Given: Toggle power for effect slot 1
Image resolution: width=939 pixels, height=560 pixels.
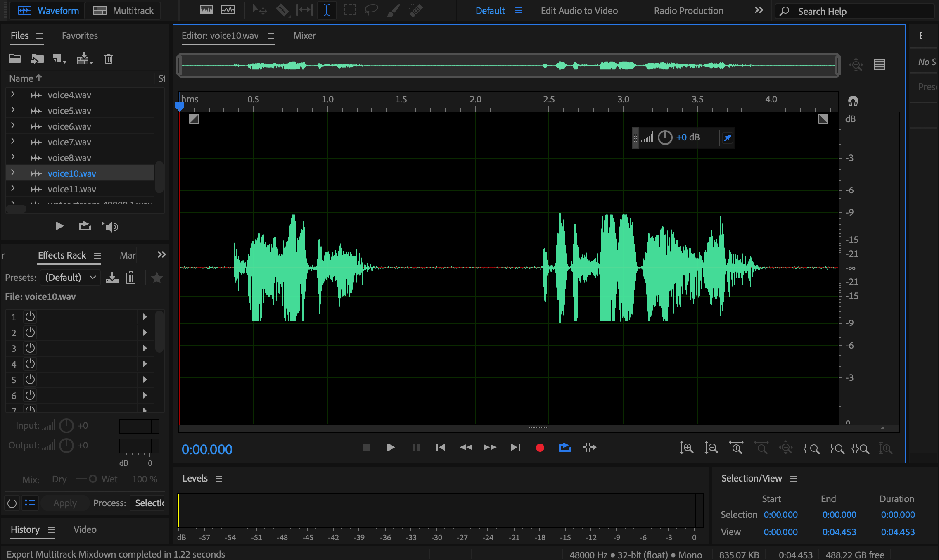Looking at the screenshot, I should click(x=30, y=317).
